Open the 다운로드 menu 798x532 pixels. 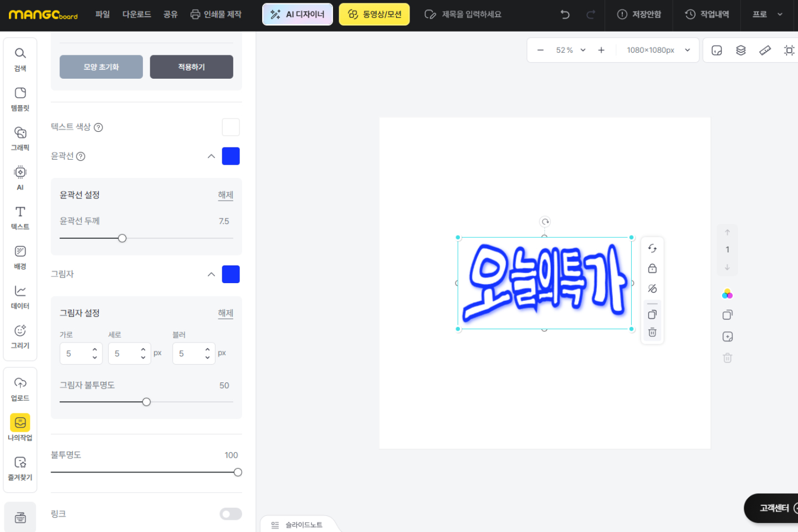(x=136, y=14)
